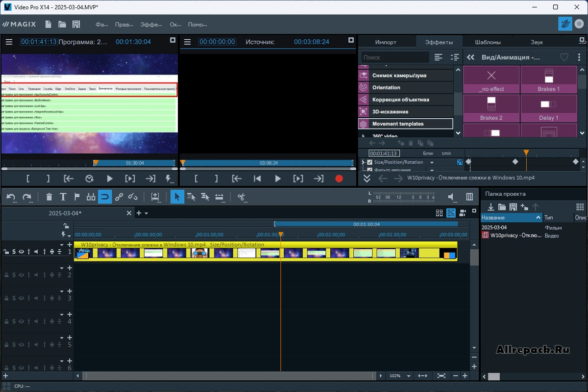Undo the last action in timeline toolbar
This screenshot has height=392, width=588.
[10, 197]
